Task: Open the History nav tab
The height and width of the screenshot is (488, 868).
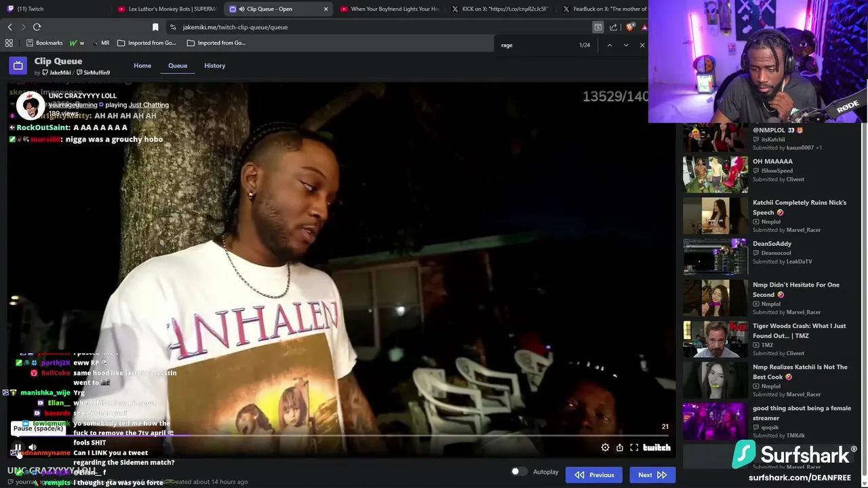Action: pos(214,66)
